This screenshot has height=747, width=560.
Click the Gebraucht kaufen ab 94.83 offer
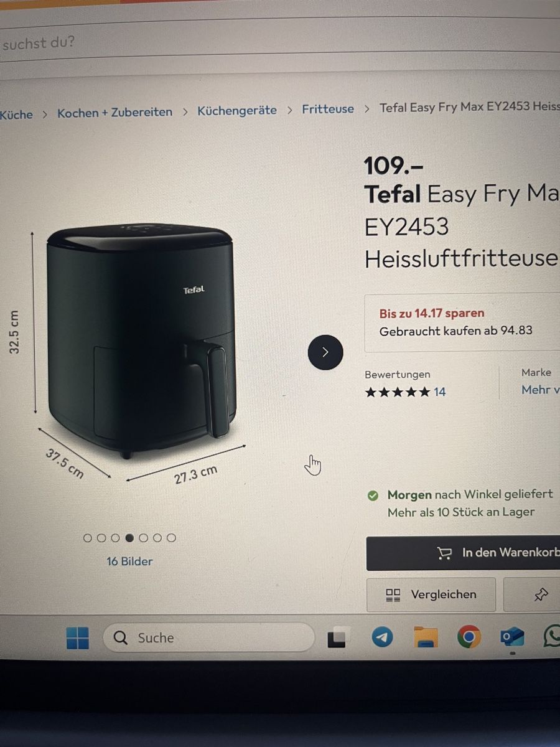point(456,331)
